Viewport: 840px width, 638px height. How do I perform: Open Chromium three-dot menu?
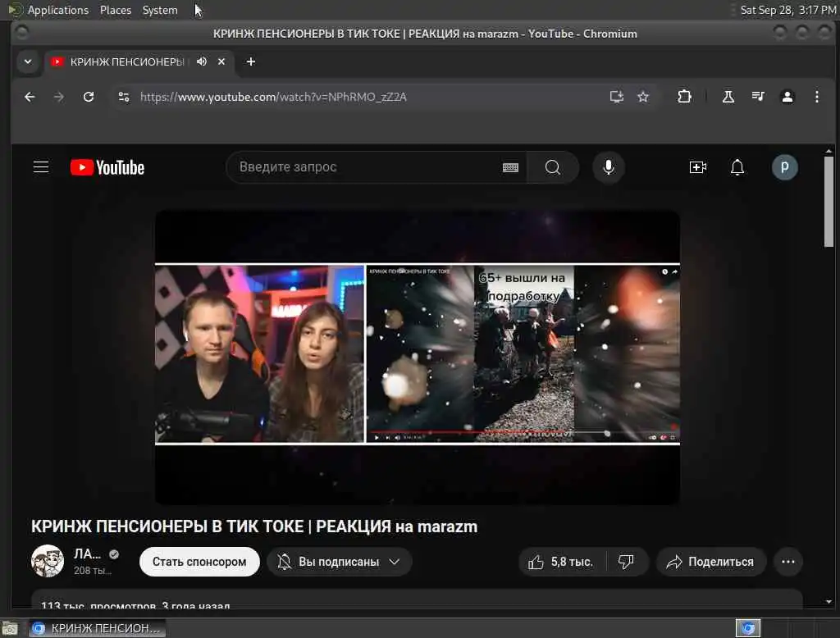click(x=816, y=97)
